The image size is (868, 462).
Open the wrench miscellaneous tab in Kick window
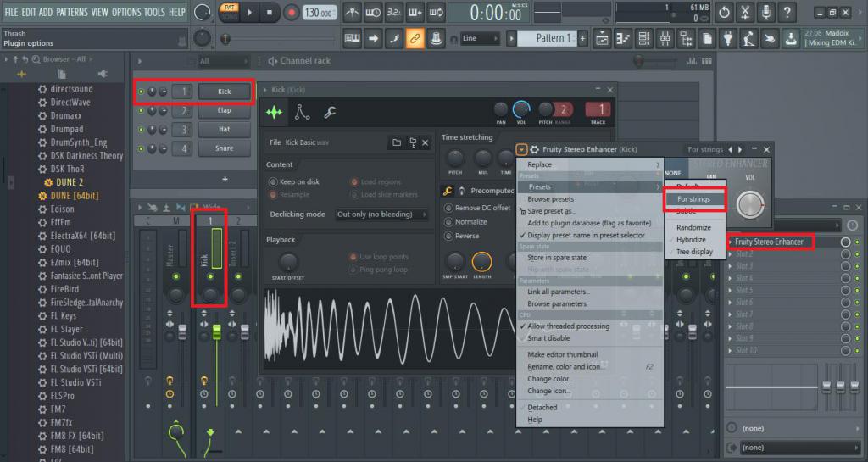click(x=330, y=112)
